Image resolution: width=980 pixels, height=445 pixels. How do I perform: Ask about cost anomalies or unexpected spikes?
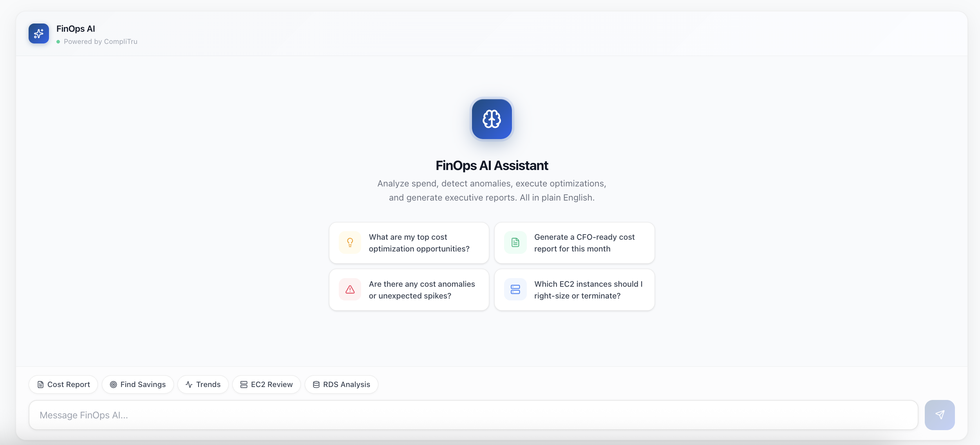coord(409,289)
